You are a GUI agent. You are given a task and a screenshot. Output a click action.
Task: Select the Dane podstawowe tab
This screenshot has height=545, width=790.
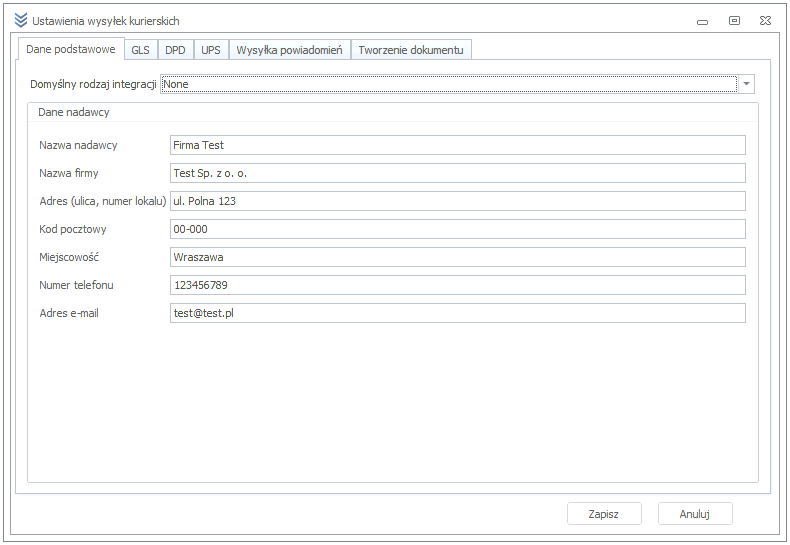pos(71,49)
